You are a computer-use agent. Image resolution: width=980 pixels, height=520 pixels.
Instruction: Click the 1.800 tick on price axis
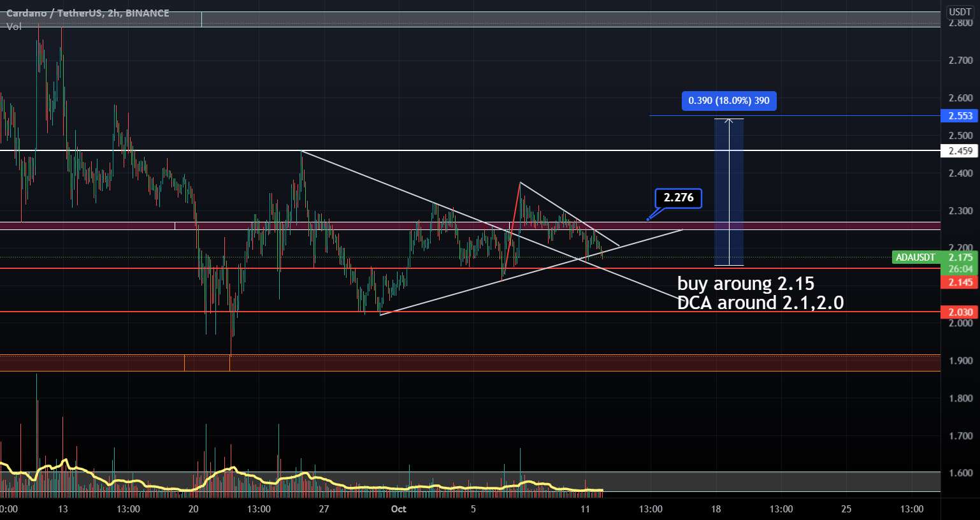coord(960,398)
